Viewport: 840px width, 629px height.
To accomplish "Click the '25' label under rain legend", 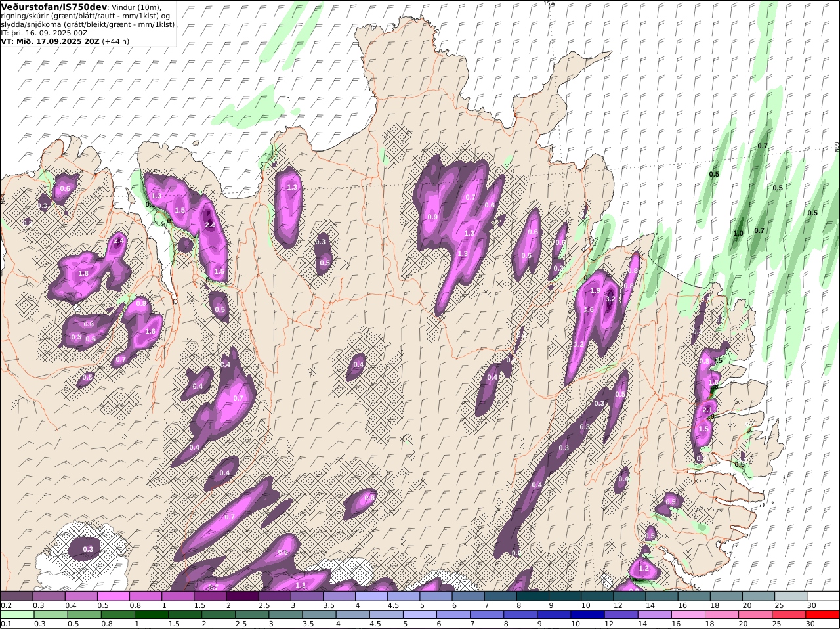I will coord(776,624).
